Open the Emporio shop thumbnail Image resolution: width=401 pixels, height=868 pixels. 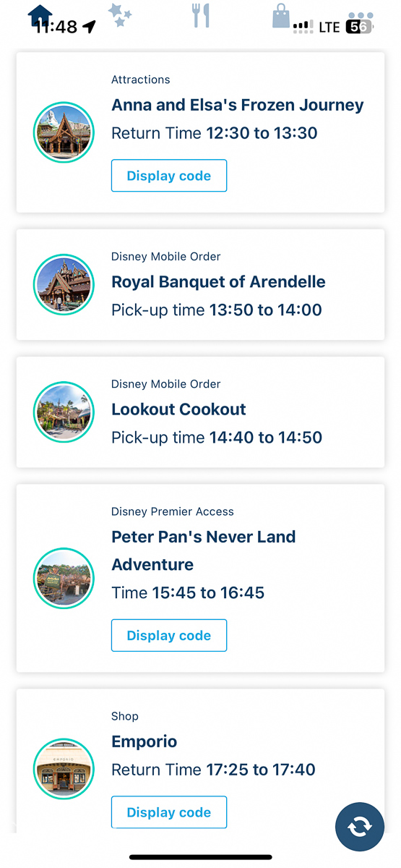[64, 769]
